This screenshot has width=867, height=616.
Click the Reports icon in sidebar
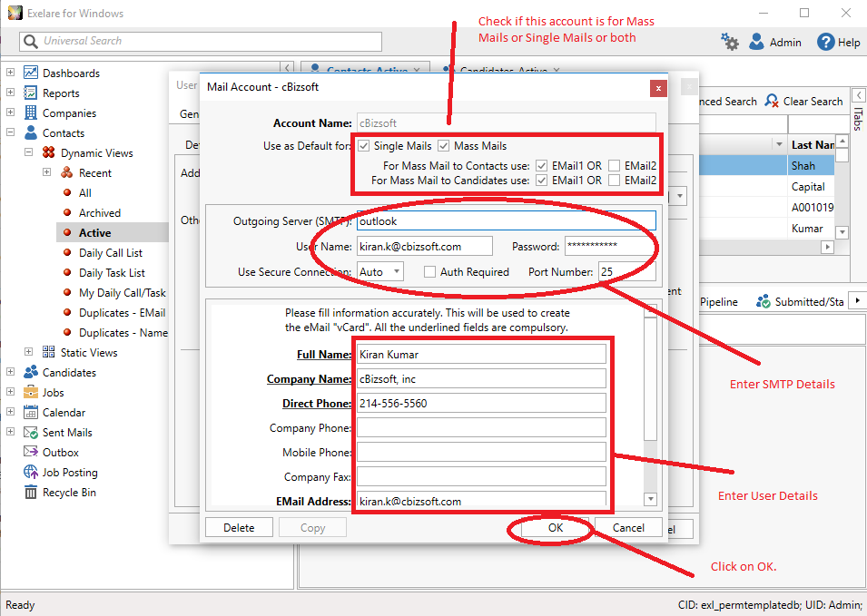[30, 93]
